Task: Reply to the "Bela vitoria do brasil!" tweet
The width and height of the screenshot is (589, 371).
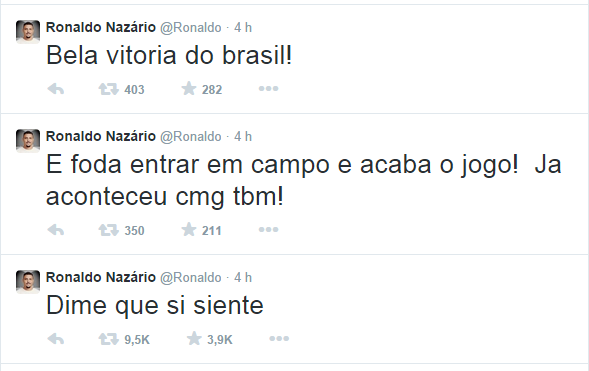Action: [56, 89]
